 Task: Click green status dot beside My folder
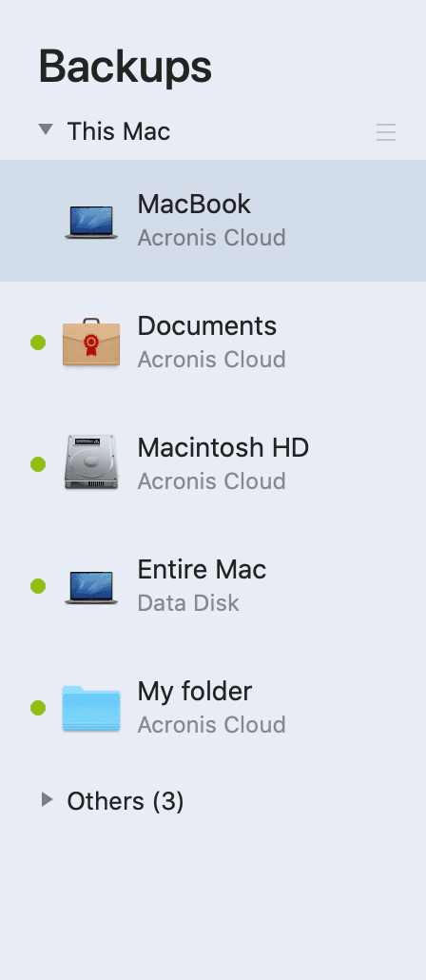point(38,708)
